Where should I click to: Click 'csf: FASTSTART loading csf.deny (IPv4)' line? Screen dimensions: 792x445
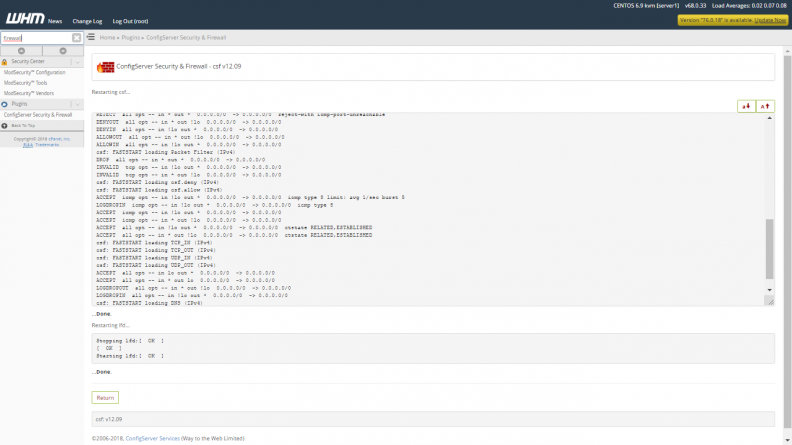pos(158,182)
